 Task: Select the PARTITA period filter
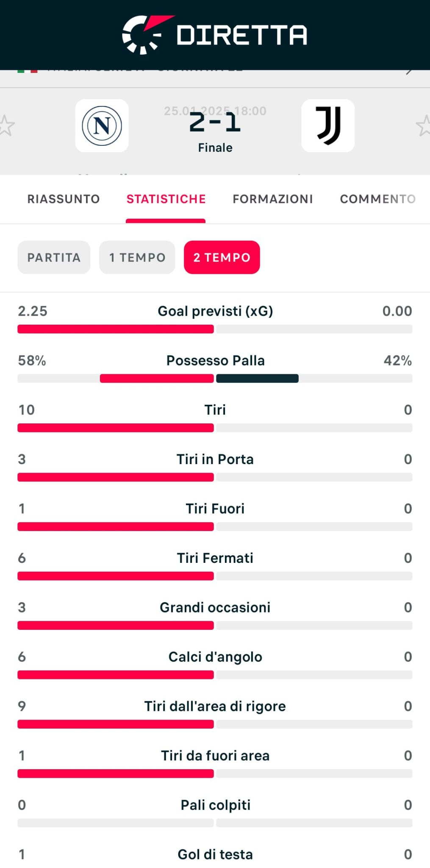coord(54,257)
